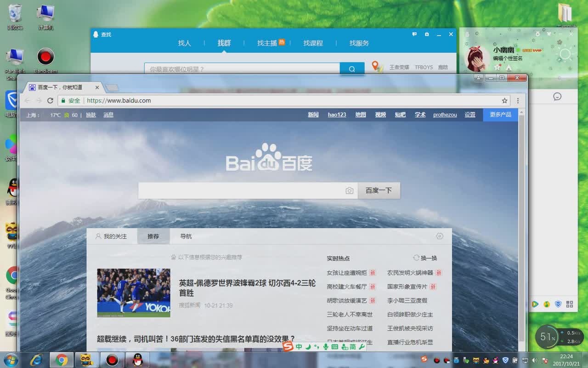Click the QQ find search field
The image size is (588, 368).
pos(242,69)
